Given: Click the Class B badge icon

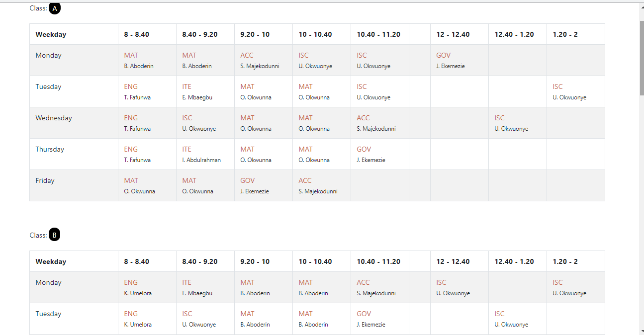Looking at the screenshot, I should (x=55, y=235).
